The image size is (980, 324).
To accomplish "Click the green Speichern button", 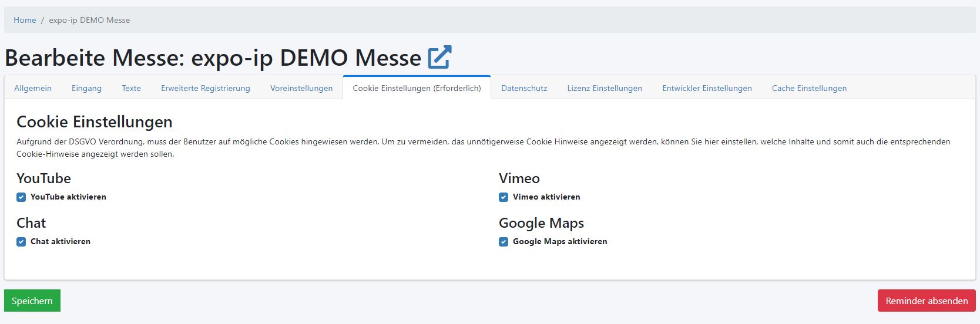I will pyautogui.click(x=32, y=301).
